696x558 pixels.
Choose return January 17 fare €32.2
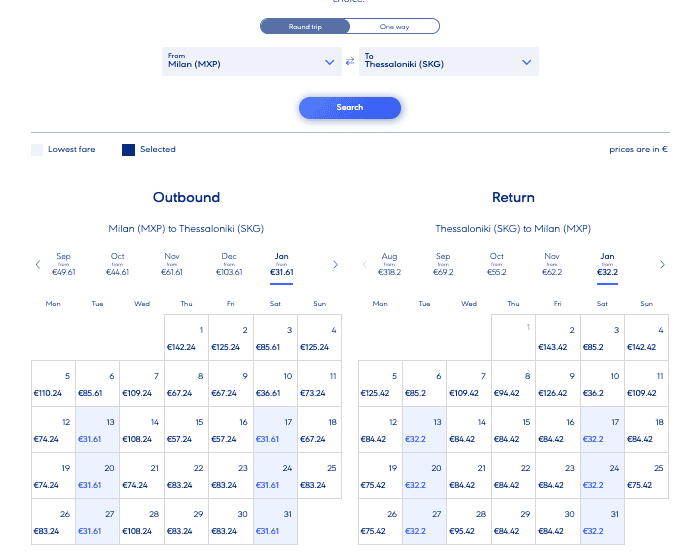coord(602,430)
